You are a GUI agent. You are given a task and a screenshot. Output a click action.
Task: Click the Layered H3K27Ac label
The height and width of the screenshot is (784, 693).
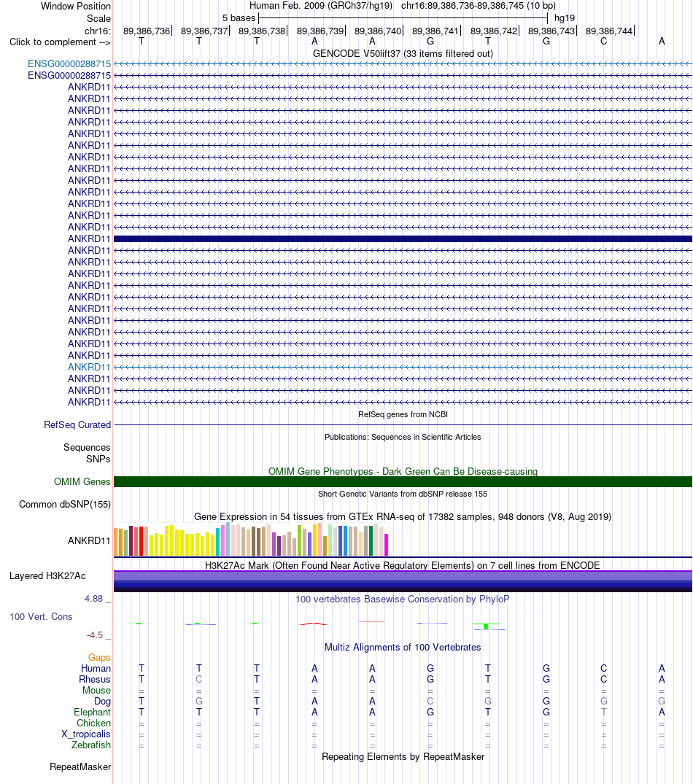coord(47,575)
